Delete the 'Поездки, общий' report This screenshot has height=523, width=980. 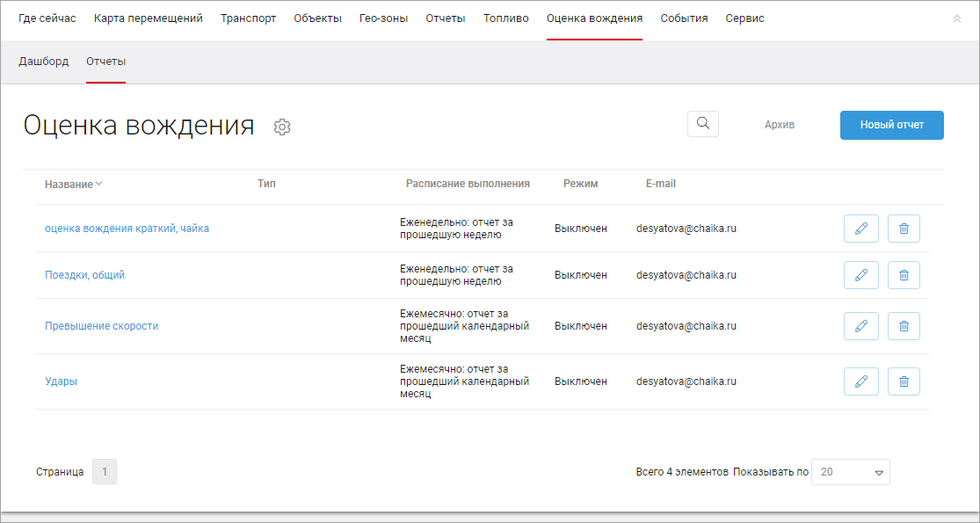(904, 275)
